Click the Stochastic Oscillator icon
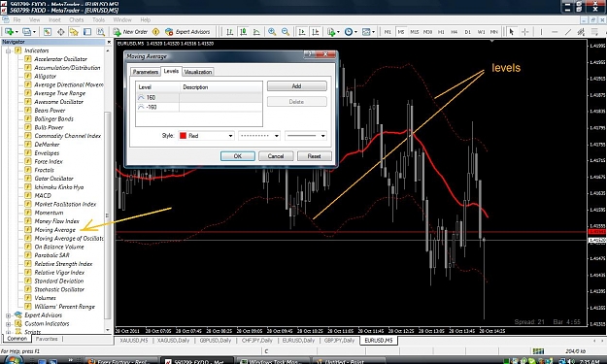Image resolution: width=607 pixels, height=364 pixels. 28,289
